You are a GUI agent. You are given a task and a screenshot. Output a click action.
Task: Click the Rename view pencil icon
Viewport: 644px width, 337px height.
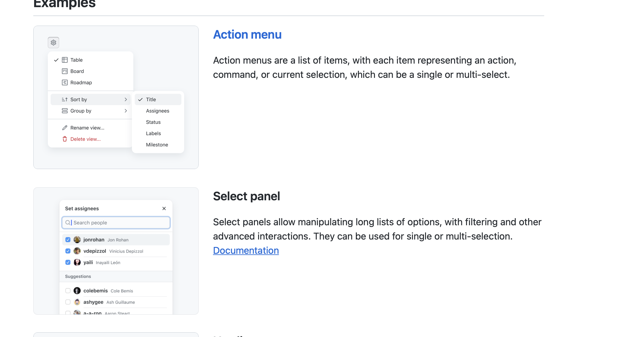point(65,127)
